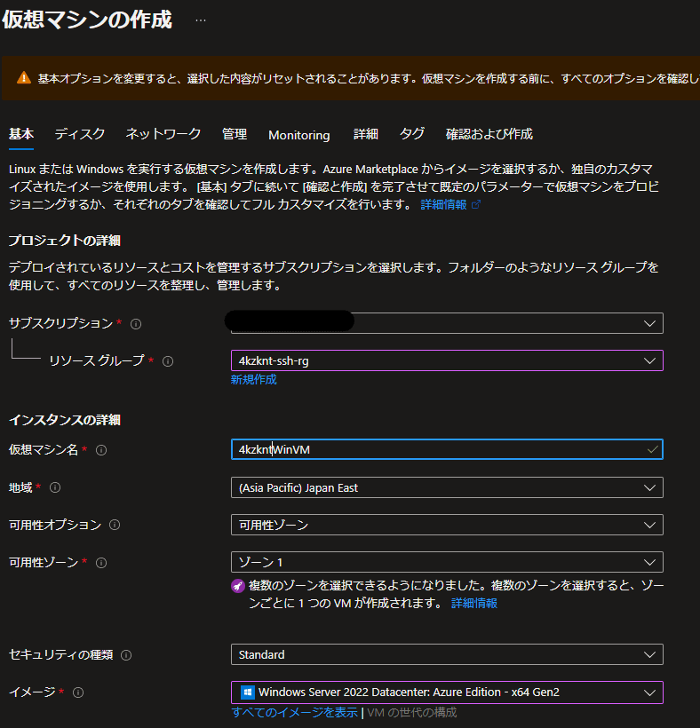Image resolution: width=700 pixels, height=728 pixels.
Task: Open 詳細情報 link in intro paragraph
Action: 443,204
